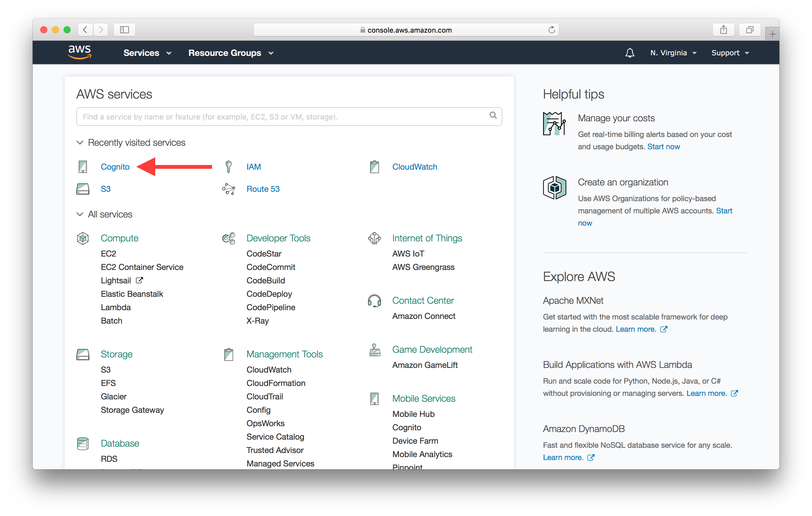
Task: Focus the Find a service search field
Action: (289, 117)
